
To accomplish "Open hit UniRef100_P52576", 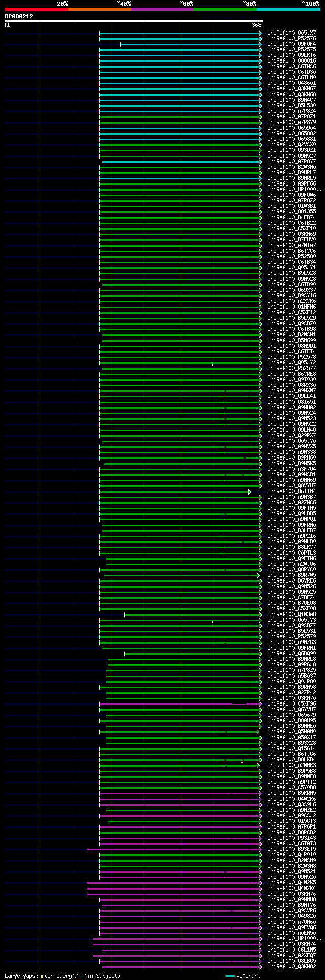I will click(291, 39).
